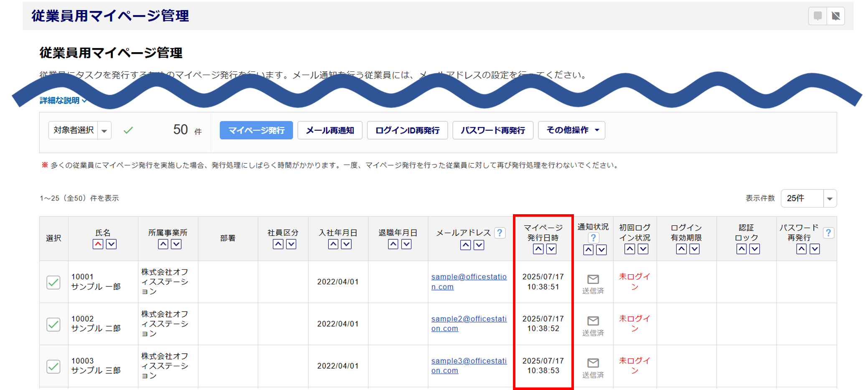Click 未ログイン status for サンプル 三郎
The width and height of the screenshot is (868, 390).
click(x=635, y=365)
